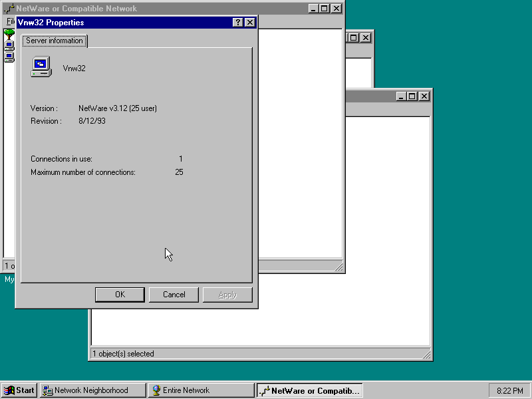Click the revision date 8/12/93

(x=92, y=121)
